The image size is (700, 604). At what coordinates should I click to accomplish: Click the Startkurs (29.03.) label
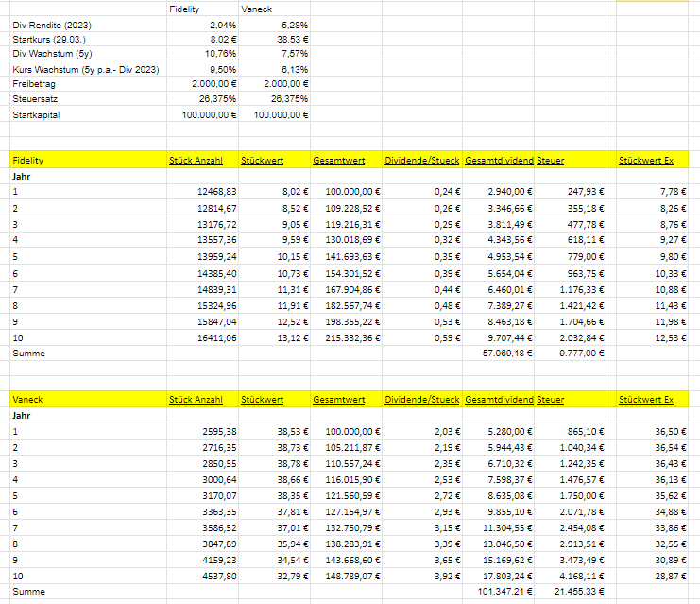tap(49, 40)
